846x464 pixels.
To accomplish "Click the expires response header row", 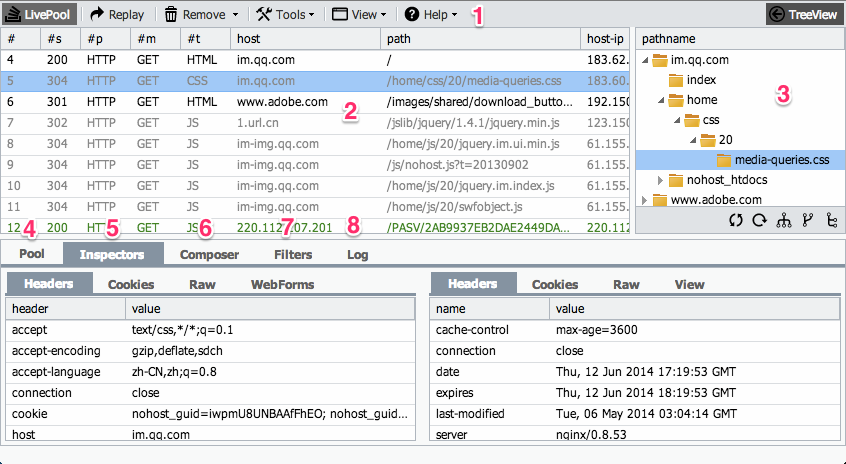I will tap(634, 393).
